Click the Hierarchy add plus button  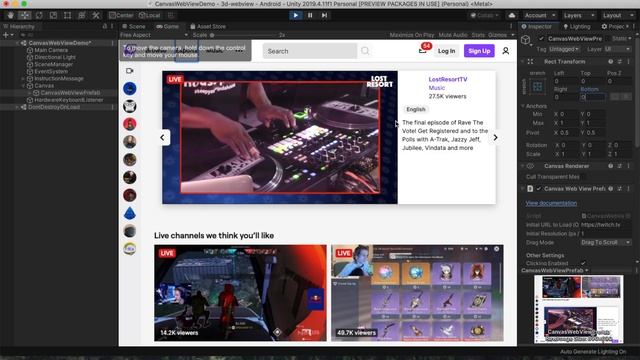coord(6,35)
